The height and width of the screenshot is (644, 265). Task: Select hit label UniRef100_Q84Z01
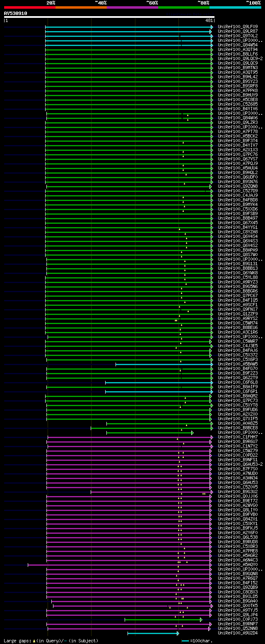coord(238,519)
